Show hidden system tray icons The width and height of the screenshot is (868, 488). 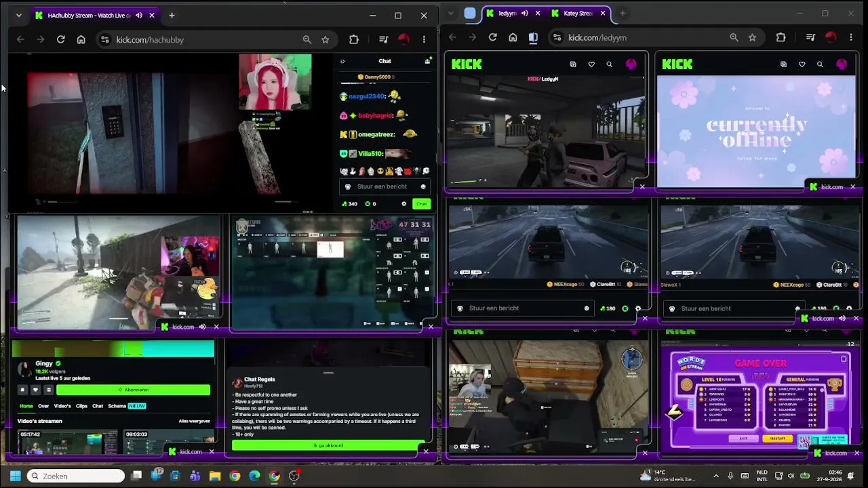(x=716, y=476)
